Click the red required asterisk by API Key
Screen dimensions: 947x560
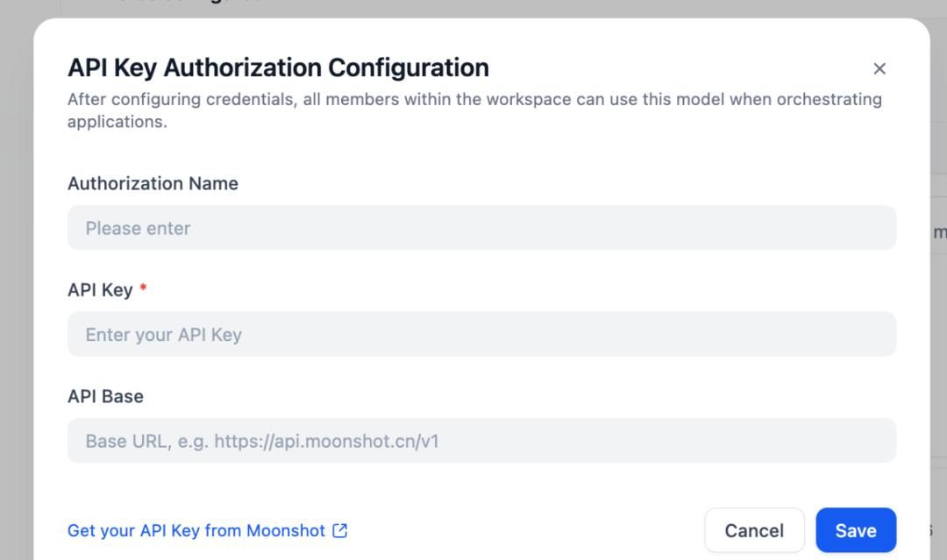(x=143, y=289)
